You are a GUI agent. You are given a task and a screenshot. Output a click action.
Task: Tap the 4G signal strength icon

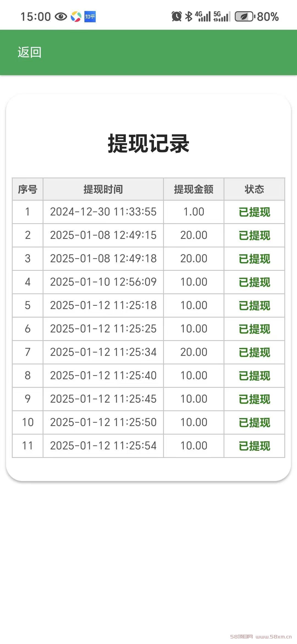(203, 17)
